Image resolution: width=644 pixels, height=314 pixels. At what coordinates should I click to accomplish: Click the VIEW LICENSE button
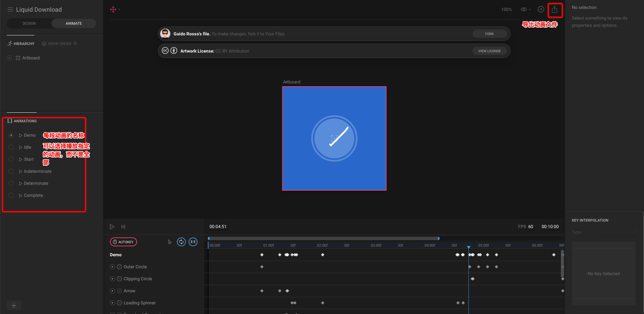pyautogui.click(x=489, y=51)
